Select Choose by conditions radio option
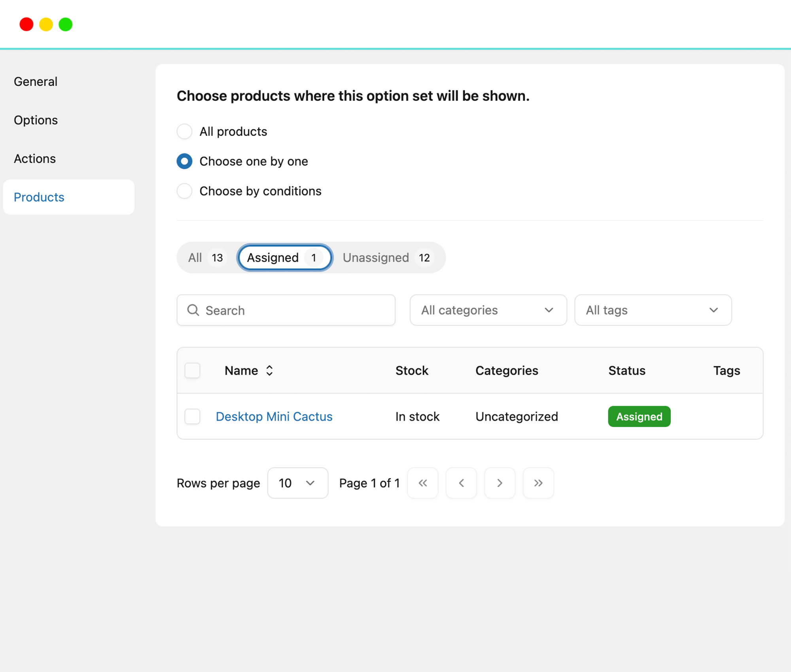 [185, 191]
